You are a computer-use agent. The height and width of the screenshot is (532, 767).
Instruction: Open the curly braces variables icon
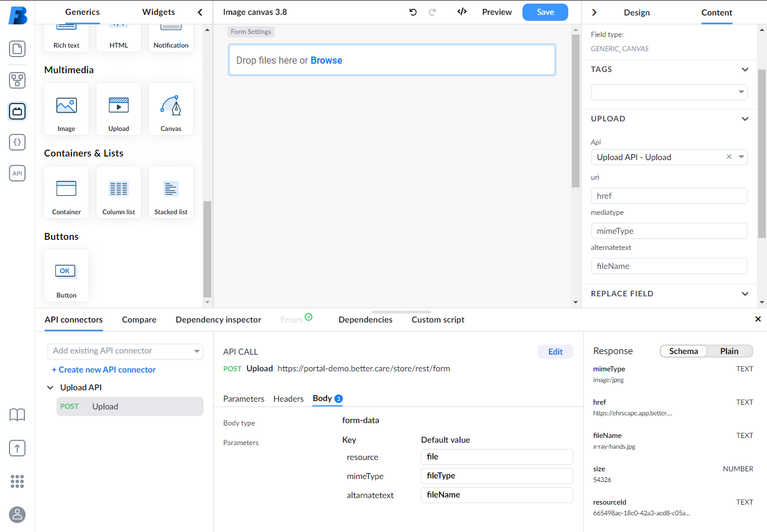17,142
